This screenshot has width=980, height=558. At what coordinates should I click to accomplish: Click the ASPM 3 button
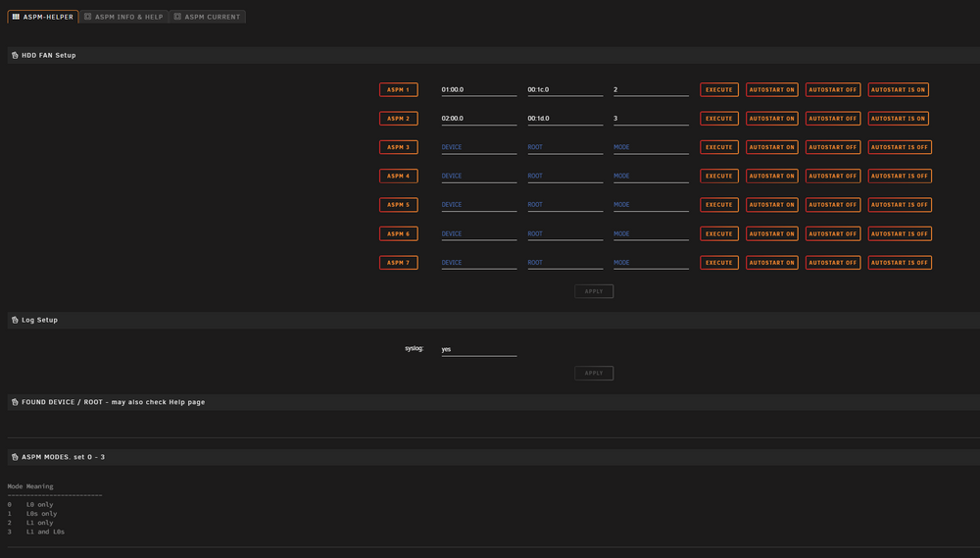pos(398,147)
